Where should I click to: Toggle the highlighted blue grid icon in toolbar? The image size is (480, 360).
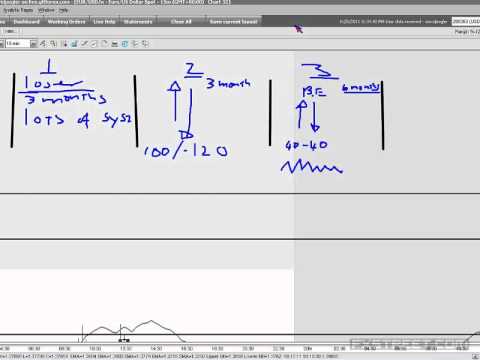(x=125, y=44)
